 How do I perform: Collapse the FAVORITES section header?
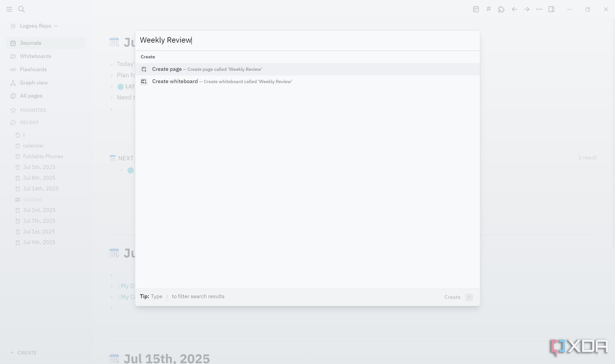pos(33,110)
